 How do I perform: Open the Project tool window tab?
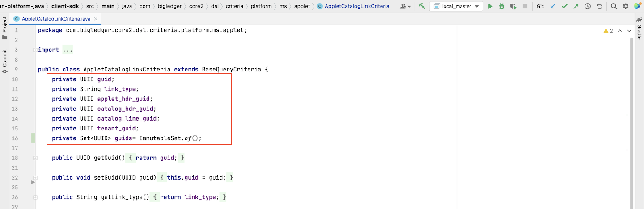point(4,28)
